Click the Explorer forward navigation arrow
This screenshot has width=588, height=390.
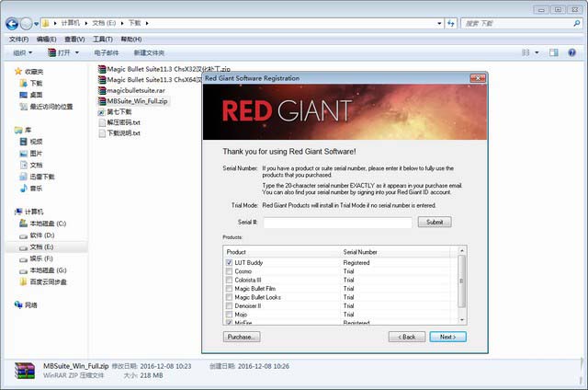tap(26, 24)
